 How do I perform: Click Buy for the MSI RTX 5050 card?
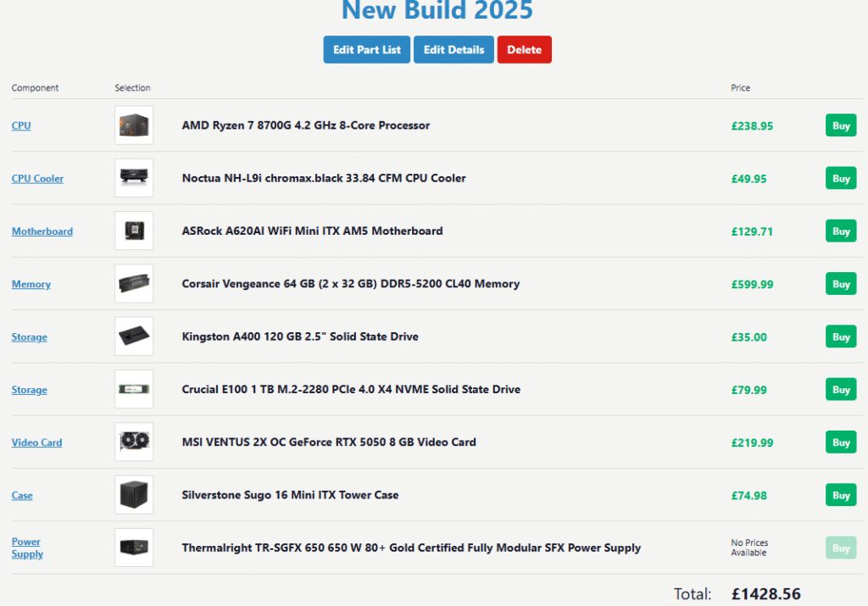pyautogui.click(x=841, y=442)
